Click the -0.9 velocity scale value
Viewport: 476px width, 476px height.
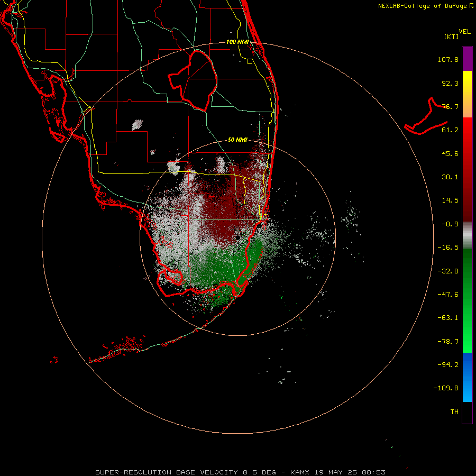[450, 224]
